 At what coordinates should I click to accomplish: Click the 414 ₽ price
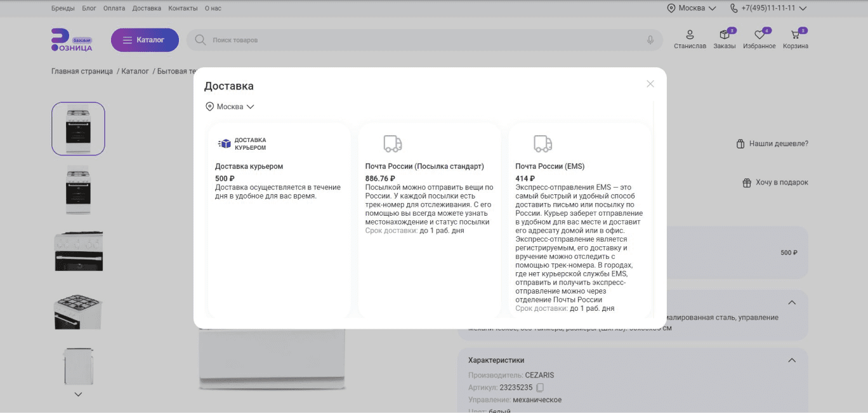525,179
